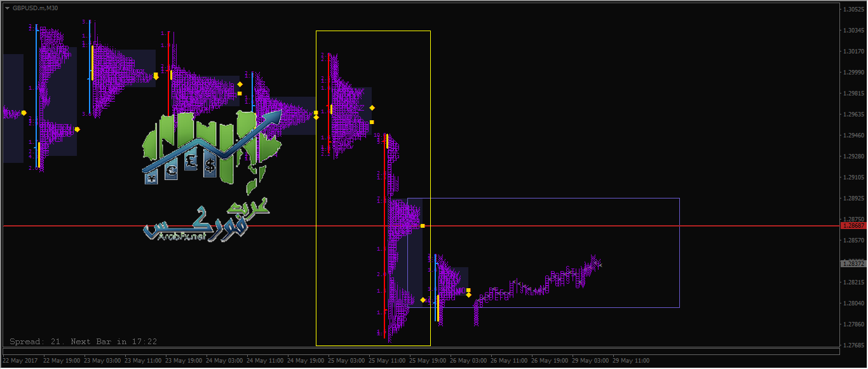Click the 1.30170 price axis label
The width and height of the screenshot is (868, 369).
pyautogui.click(x=853, y=52)
